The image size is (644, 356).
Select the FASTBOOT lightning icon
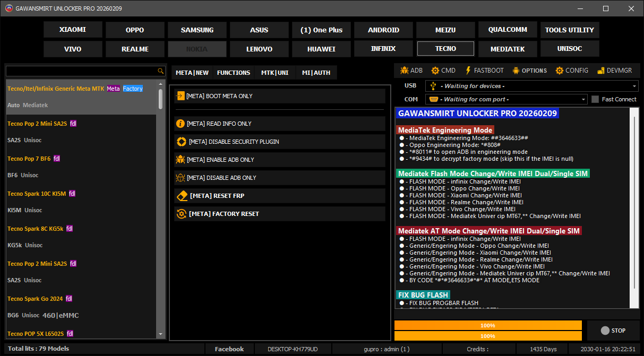point(468,71)
